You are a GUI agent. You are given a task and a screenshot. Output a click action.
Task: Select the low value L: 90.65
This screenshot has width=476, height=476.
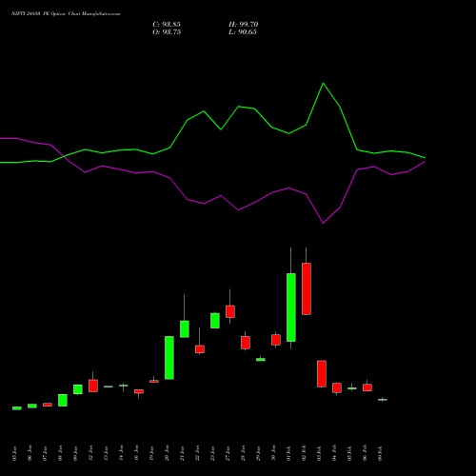[x=243, y=32]
